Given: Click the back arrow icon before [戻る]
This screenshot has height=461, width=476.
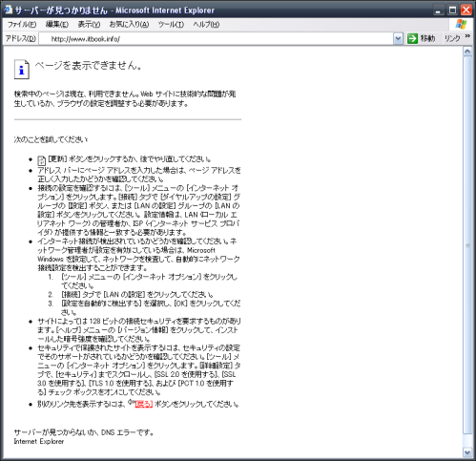Looking at the screenshot, I should tap(132, 402).
